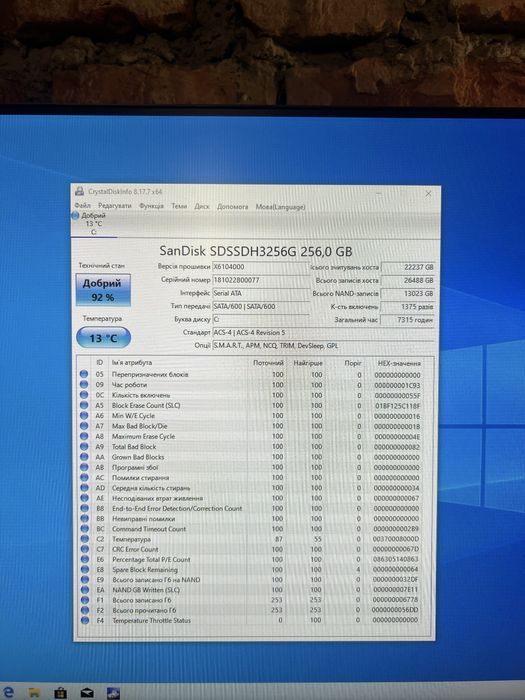The width and height of the screenshot is (525, 700).
Task: Click the HEX value 018F125C118F
Action: (397, 406)
